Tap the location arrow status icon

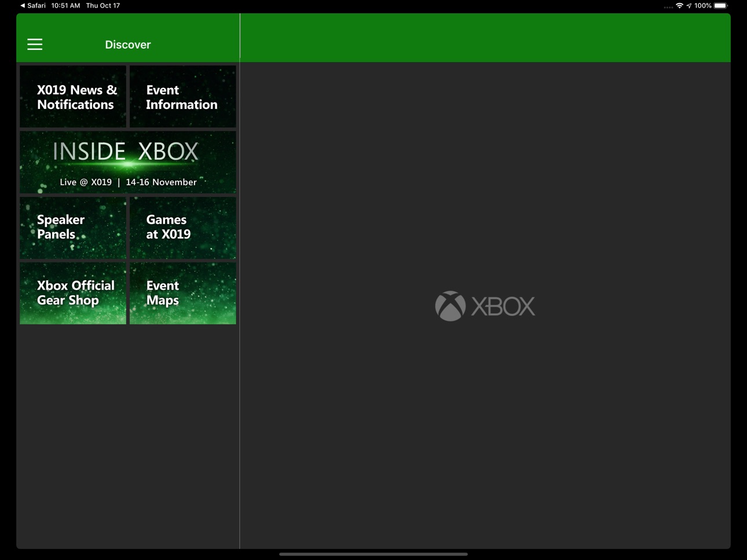tap(689, 6)
